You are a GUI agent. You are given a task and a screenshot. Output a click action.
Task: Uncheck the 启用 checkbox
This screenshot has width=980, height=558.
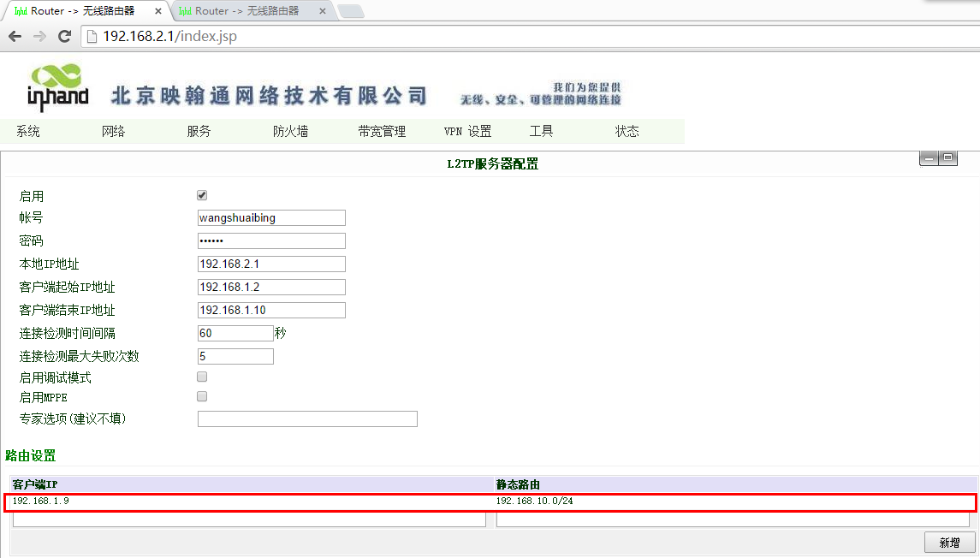coord(202,195)
